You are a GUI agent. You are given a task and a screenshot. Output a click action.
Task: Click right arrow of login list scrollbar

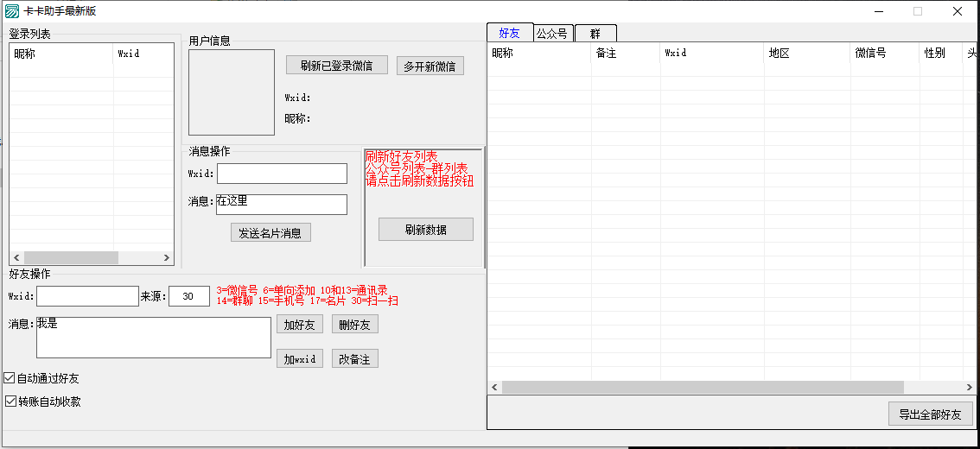(167, 258)
